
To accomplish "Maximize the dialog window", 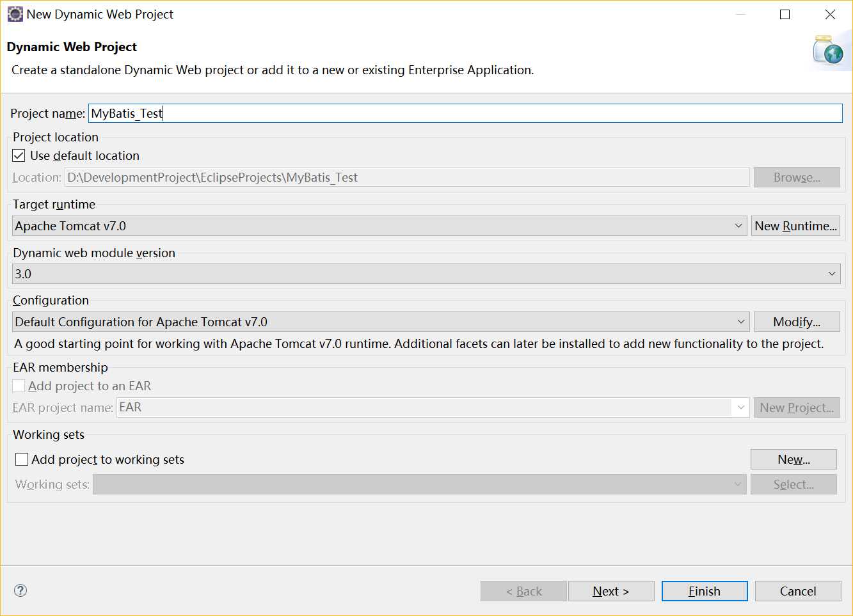I will point(785,14).
